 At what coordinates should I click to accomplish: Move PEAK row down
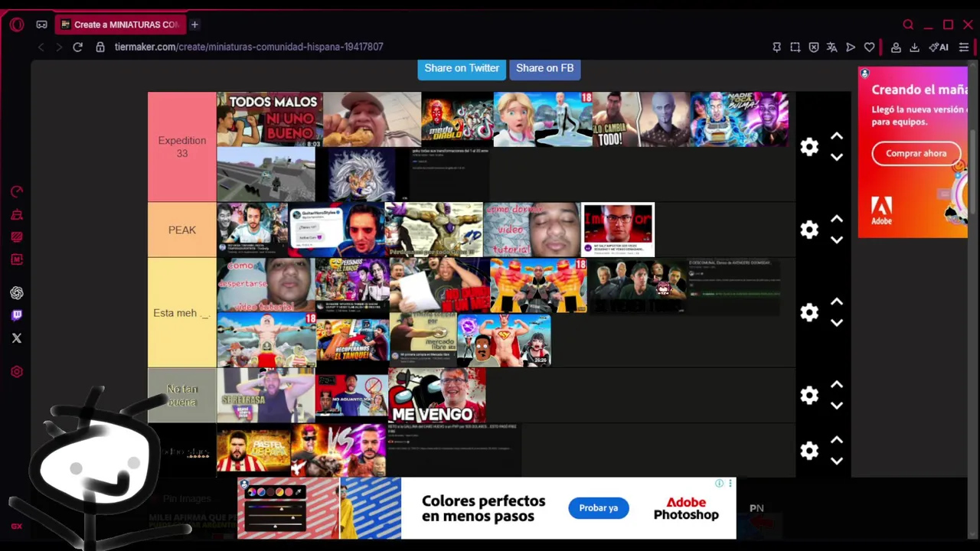coord(837,240)
